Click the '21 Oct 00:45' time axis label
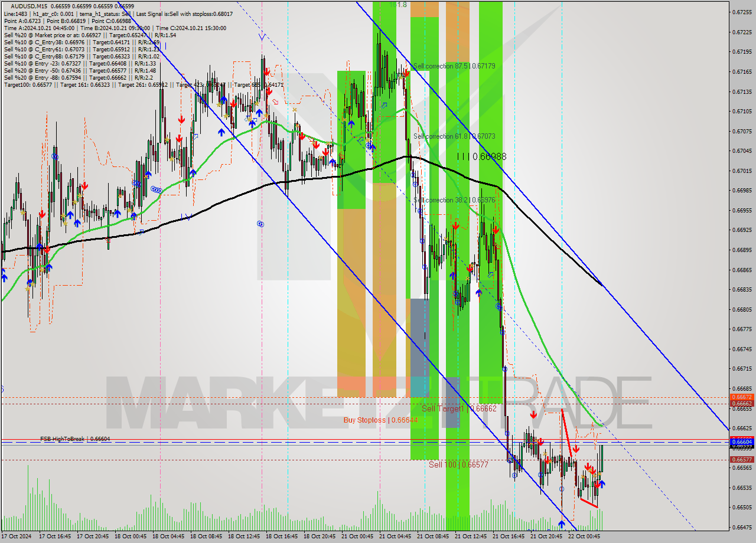This screenshot has width=756, height=543. pos(357,537)
